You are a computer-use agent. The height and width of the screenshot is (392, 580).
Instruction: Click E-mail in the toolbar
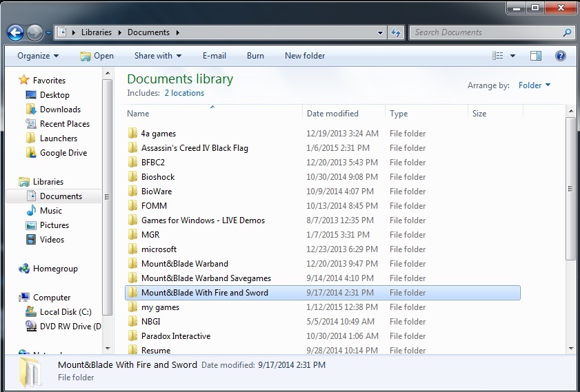click(214, 56)
